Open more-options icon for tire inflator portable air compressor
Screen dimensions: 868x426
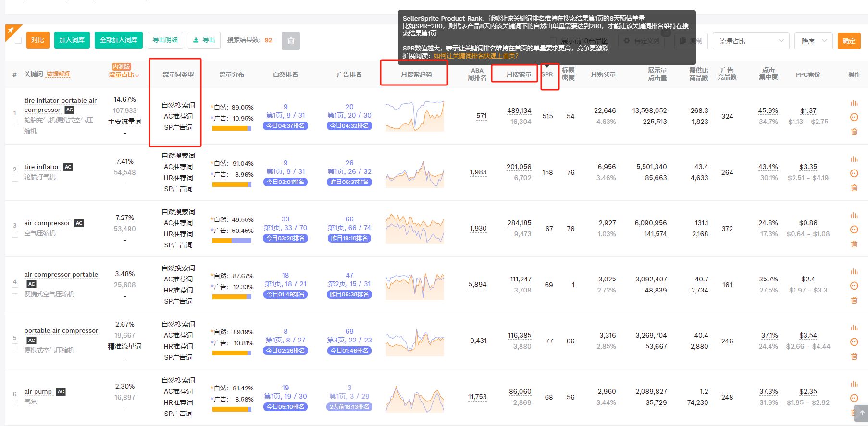tap(854, 117)
